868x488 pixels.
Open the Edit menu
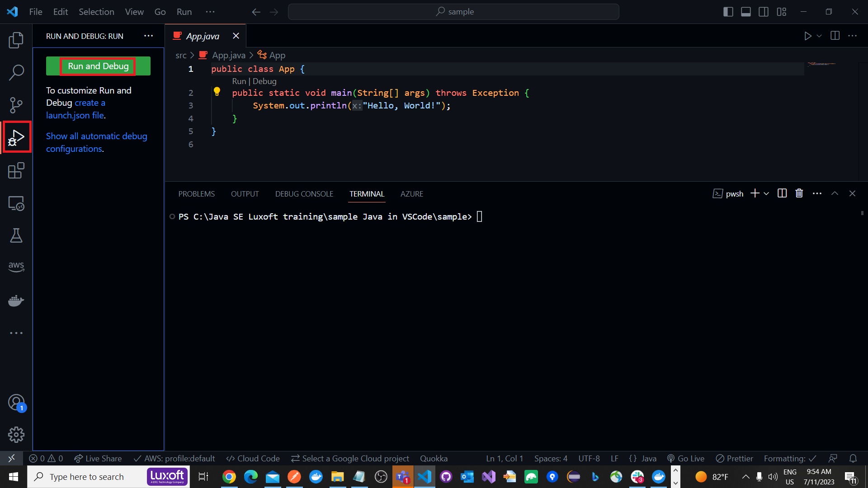61,12
